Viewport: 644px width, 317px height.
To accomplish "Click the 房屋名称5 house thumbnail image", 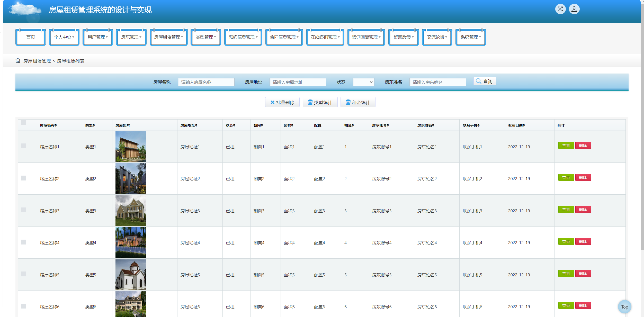I will coord(131,275).
